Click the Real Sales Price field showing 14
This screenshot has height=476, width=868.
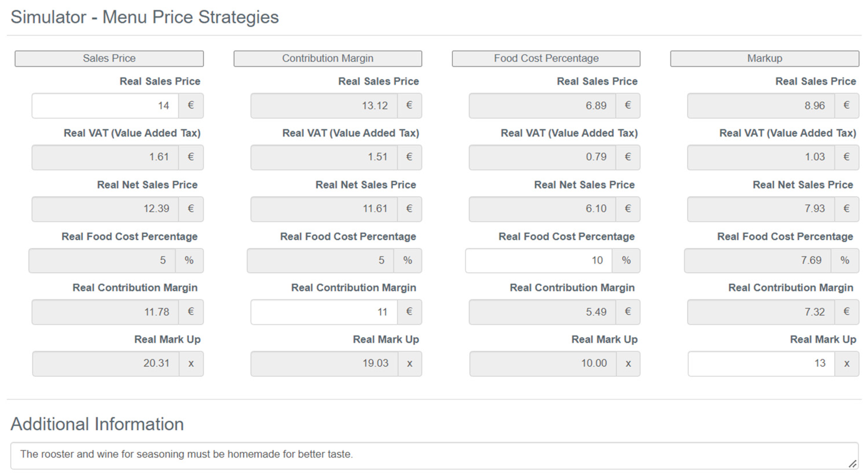click(x=105, y=106)
